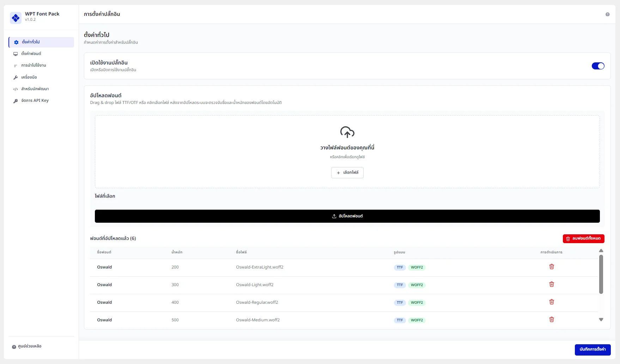This screenshot has height=364, width=620.
Task: Click the key icon beside จัดการ API Key
Action: (x=16, y=101)
